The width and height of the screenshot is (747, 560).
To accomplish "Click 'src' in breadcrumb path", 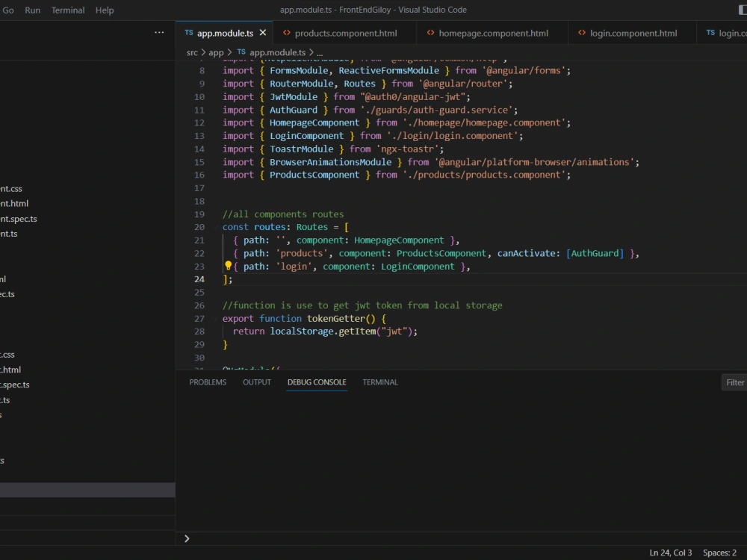I will pos(192,52).
